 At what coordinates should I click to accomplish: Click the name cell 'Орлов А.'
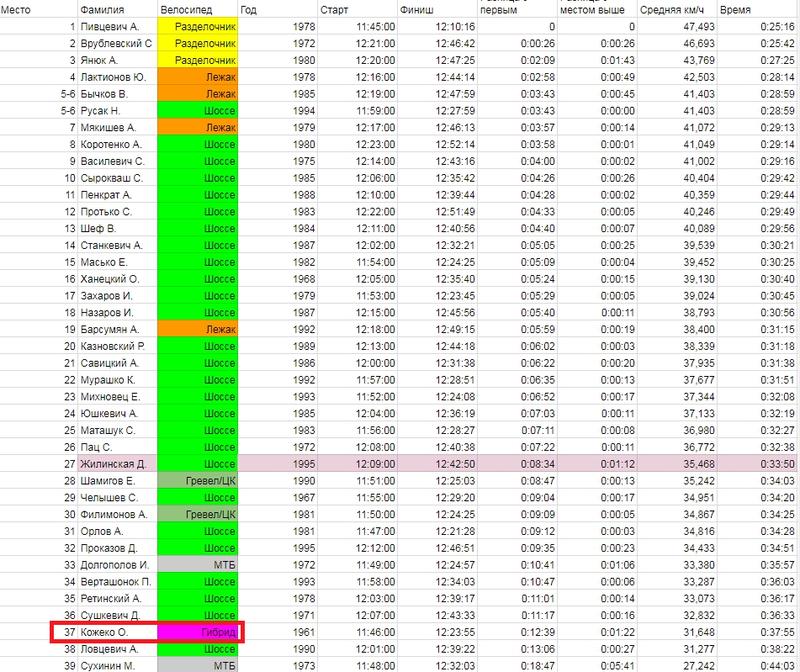tap(118, 532)
